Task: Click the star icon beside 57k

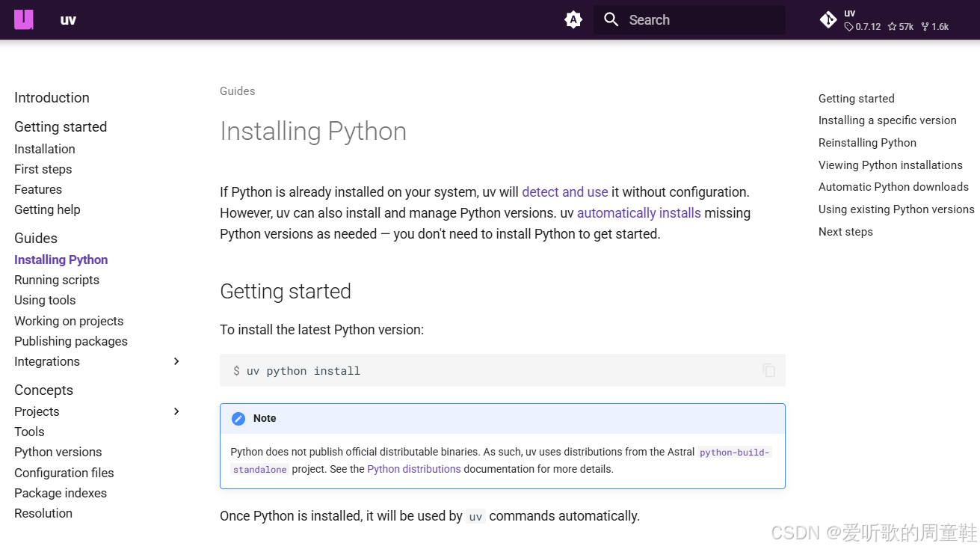Action: (x=892, y=27)
